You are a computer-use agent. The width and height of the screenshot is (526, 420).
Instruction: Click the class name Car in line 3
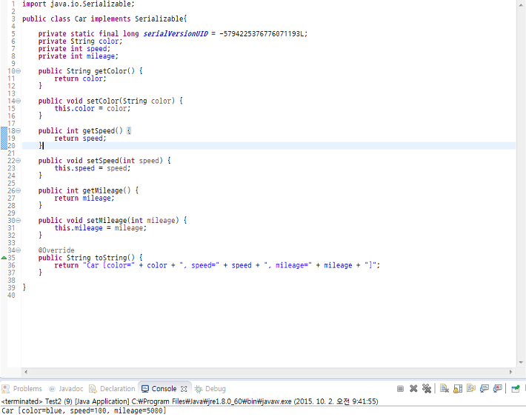tap(81, 19)
